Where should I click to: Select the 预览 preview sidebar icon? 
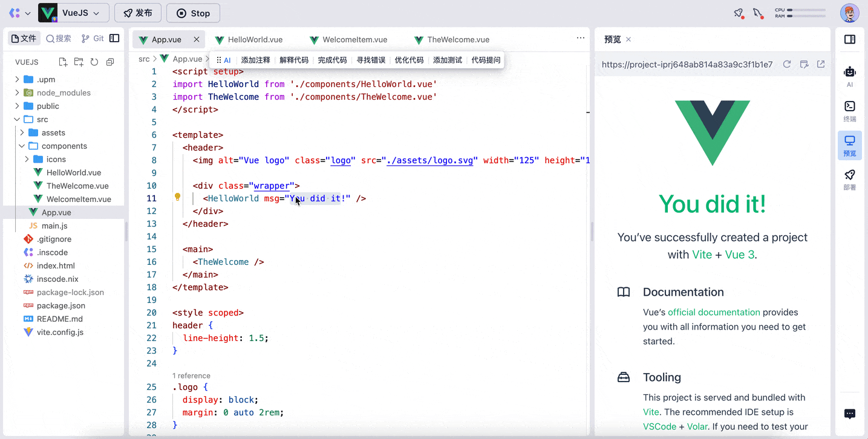click(850, 146)
